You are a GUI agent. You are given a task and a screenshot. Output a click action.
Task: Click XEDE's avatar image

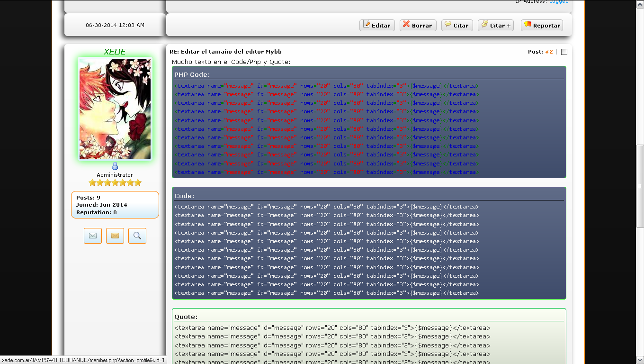(x=115, y=109)
